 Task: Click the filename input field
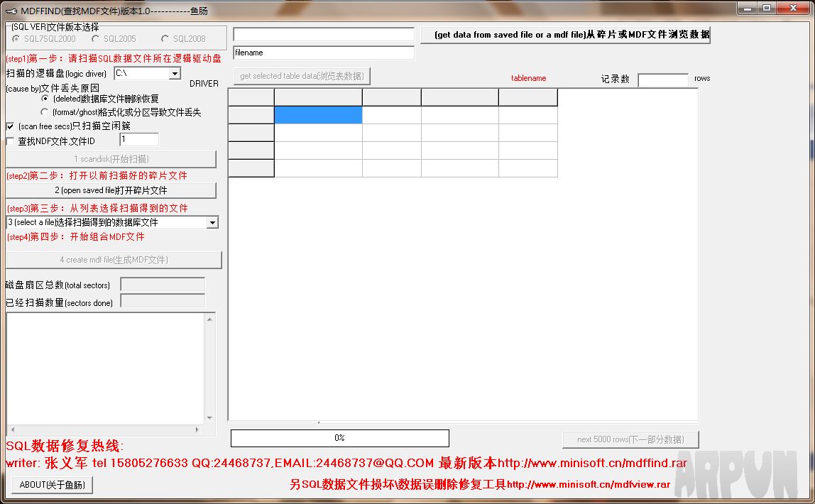tap(324, 53)
